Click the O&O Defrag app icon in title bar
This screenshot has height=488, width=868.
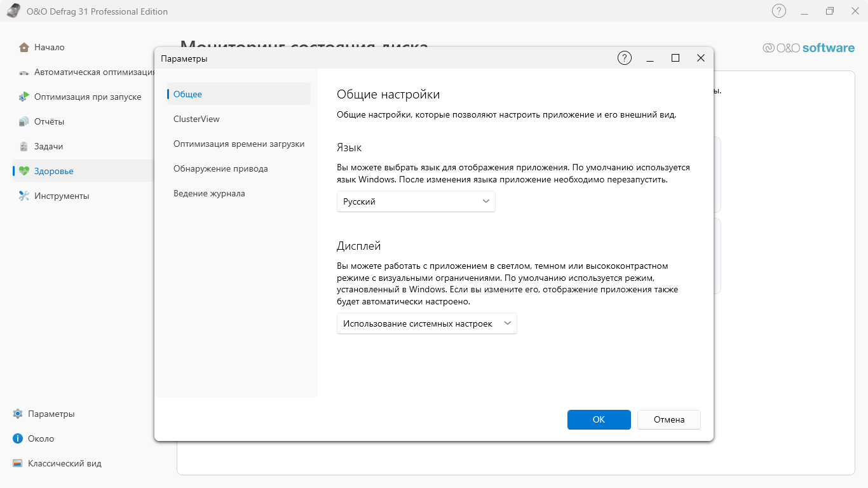click(13, 11)
